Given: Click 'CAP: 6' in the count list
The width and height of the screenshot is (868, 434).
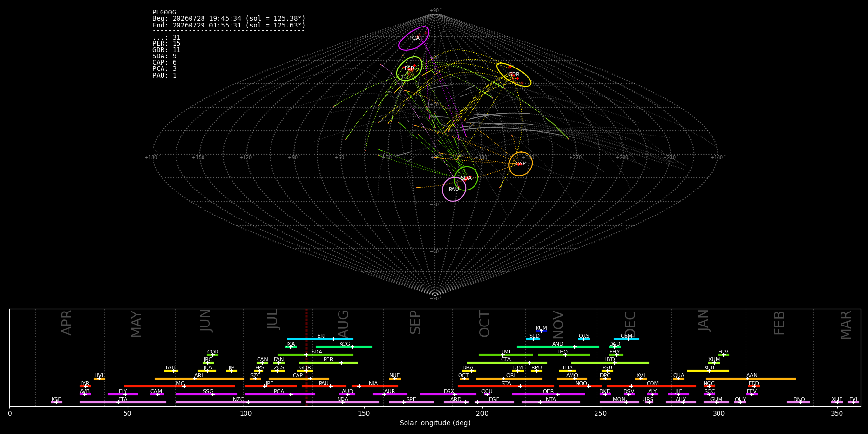Looking at the screenshot, I should click(x=164, y=63).
